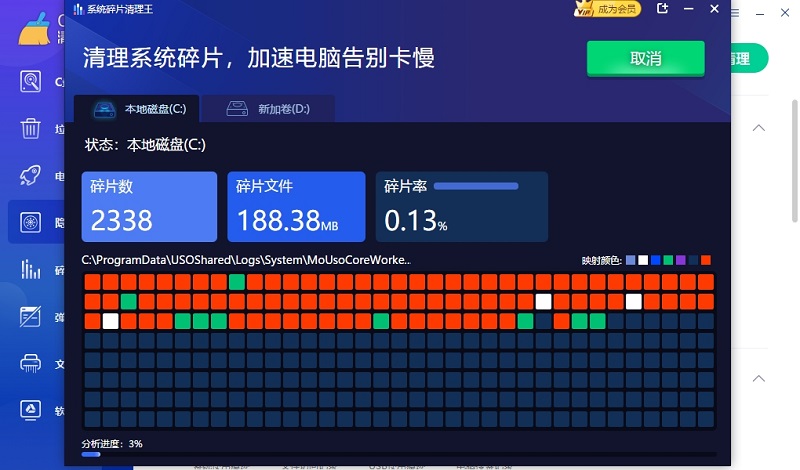Collapse the upper section chevron in background window
The height and width of the screenshot is (470, 800).
pos(759,128)
